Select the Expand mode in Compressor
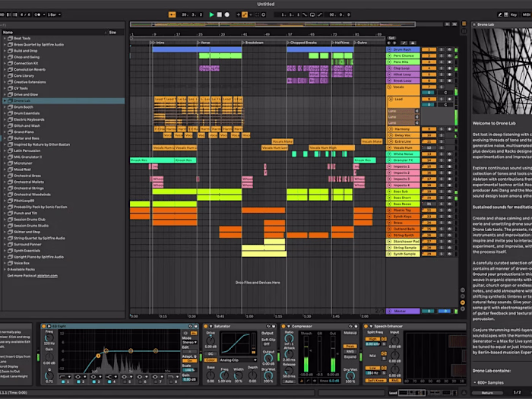The height and width of the screenshot is (399, 532). 350,357
